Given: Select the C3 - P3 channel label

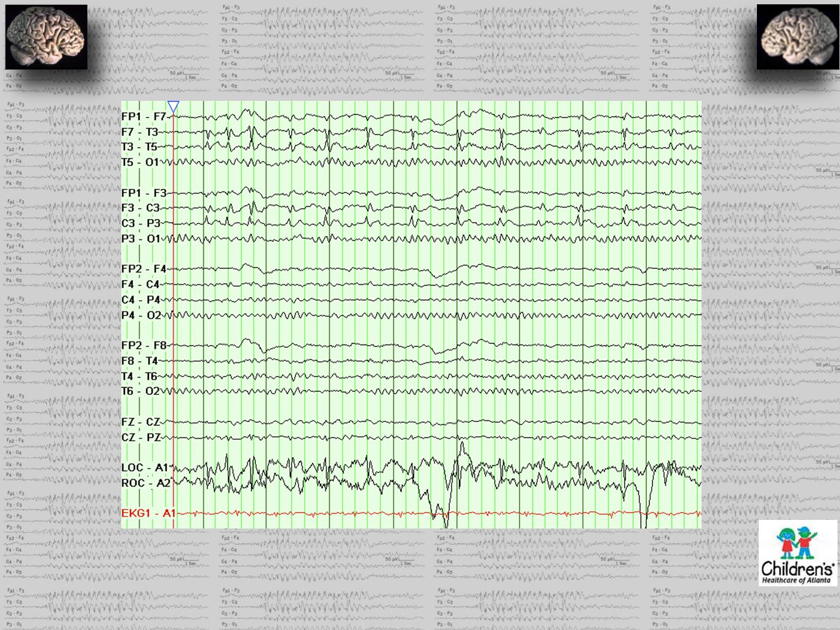Looking at the screenshot, I should [141, 223].
